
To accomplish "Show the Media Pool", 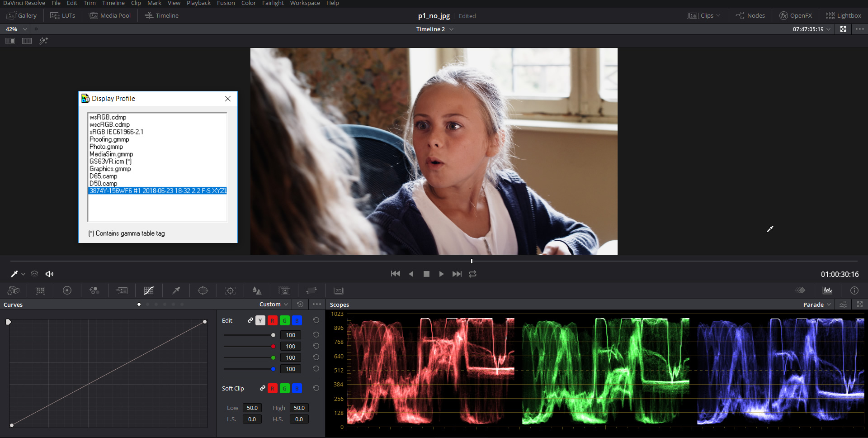I will pyautogui.click(x=110, y=15).
